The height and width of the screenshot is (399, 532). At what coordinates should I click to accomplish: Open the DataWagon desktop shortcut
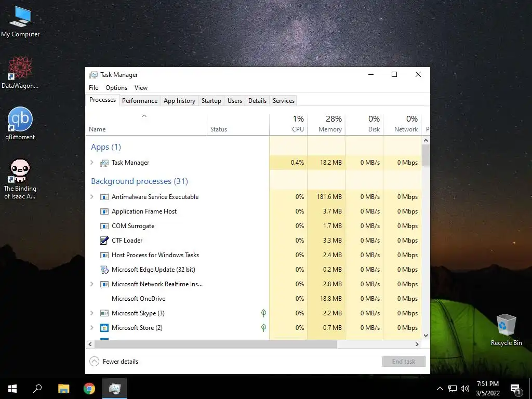pyautogui.click(x=20, y=72)
